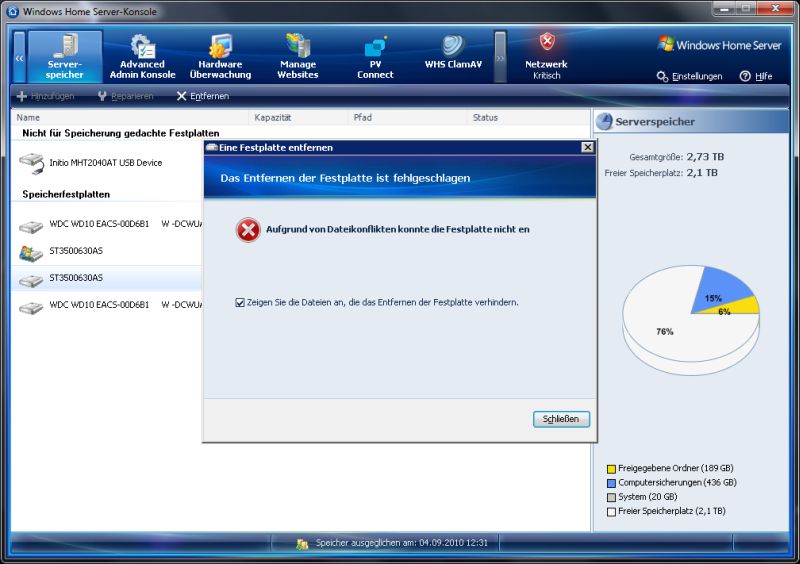Viewport: 800px width, 564px height.
Task: Open the Advanced Admin Konsole tab
Action: pos(142,56)
